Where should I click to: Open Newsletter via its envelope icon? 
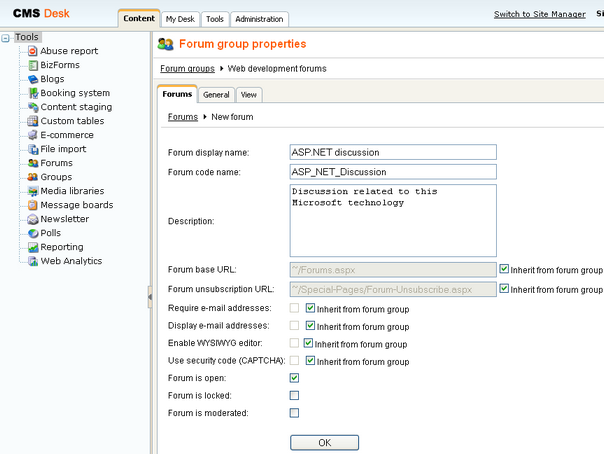(33, 219)
